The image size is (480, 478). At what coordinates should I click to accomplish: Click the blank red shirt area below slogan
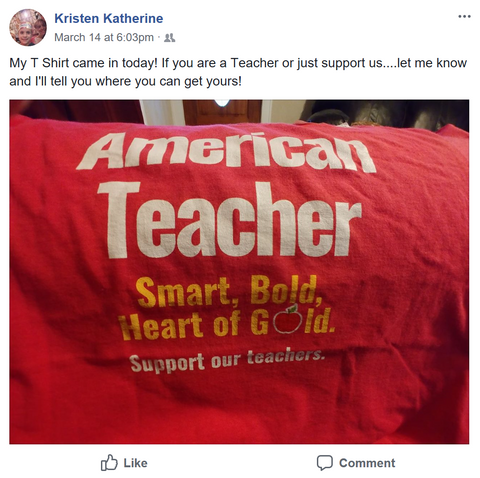(x=233, y=410)
